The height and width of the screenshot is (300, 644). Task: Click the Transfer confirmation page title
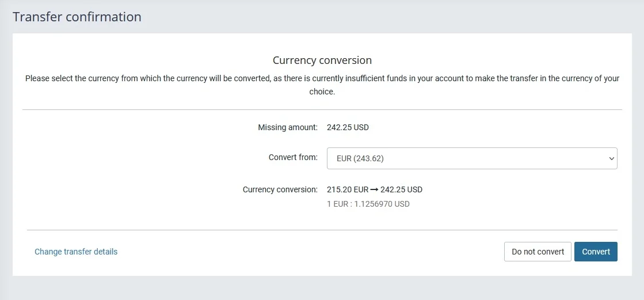pyautogui.click(x=77, y=17)
